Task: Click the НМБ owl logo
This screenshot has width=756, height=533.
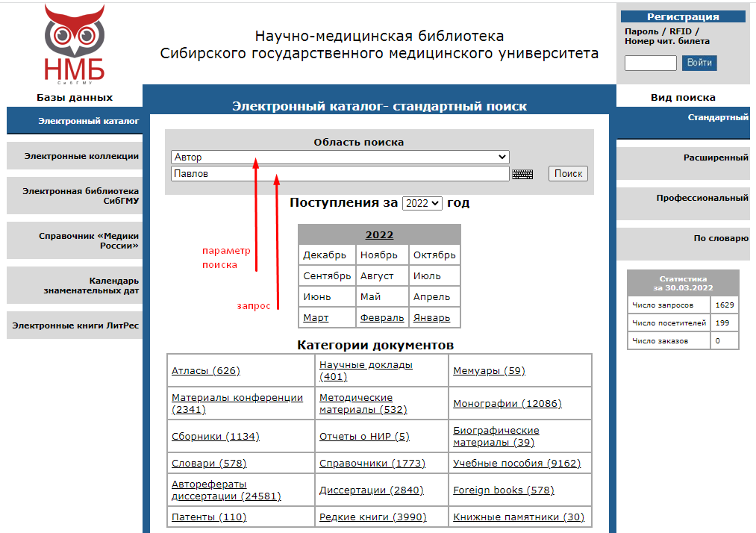Action: 74,45
